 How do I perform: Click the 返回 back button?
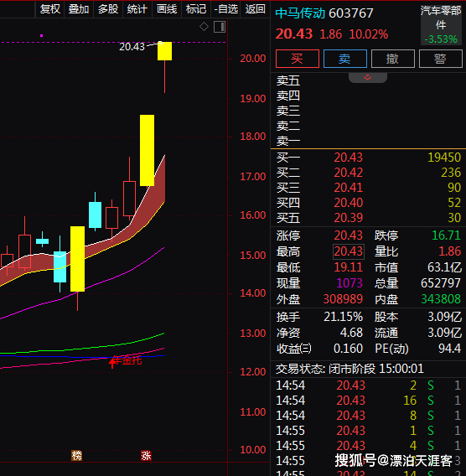click(x=256, y=9)
